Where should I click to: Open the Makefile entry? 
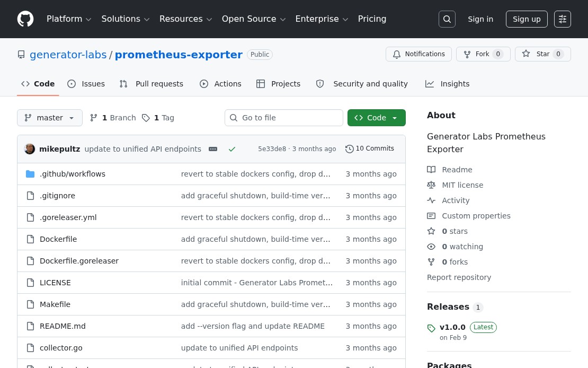click(55, 304)
